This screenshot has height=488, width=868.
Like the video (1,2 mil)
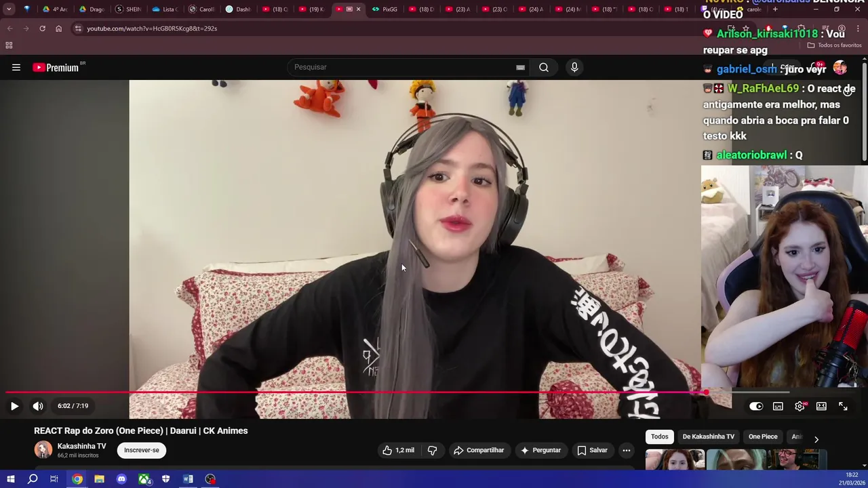point(398,450)
